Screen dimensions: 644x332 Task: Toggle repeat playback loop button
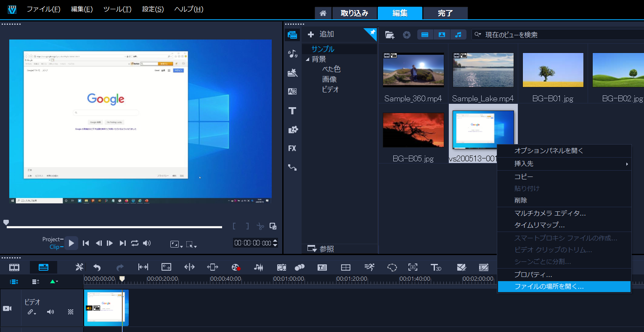point(135,243)
